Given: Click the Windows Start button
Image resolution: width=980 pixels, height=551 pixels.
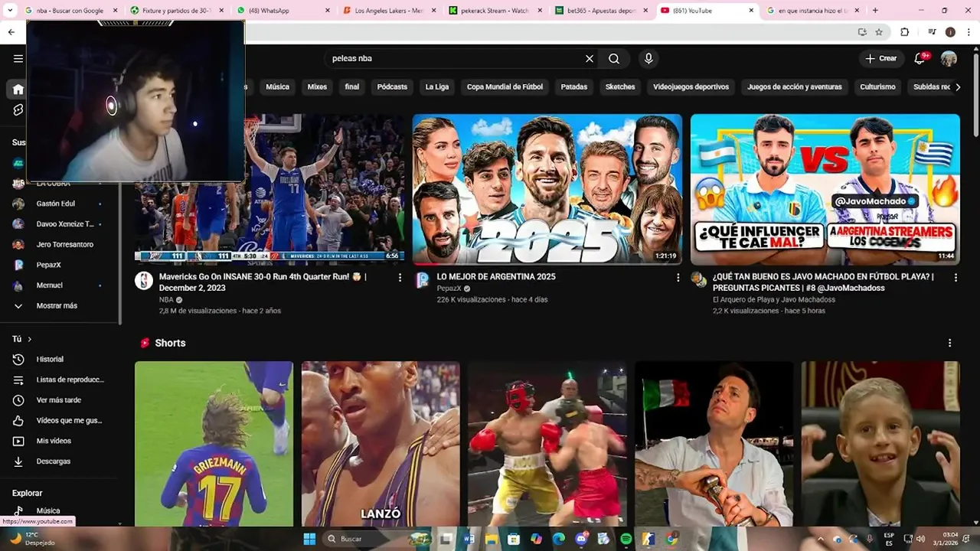Looking at the screenshot, I should pos(309,539).
